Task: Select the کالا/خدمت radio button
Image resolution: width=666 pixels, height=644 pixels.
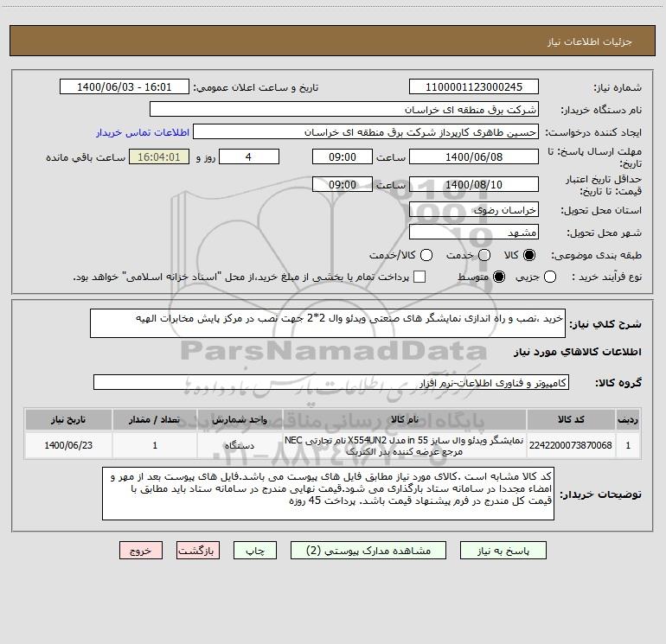Action: tap(426, 255)
